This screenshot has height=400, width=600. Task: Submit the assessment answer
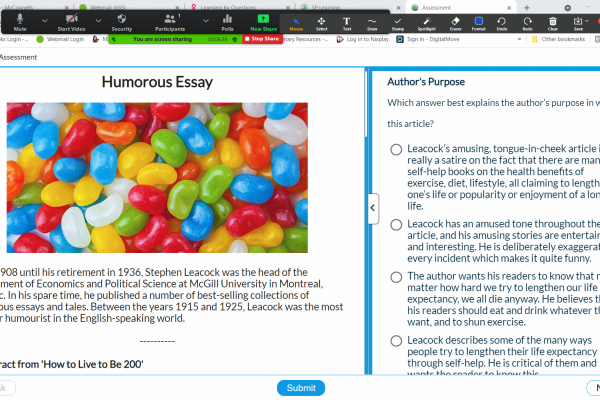(300, 388)
